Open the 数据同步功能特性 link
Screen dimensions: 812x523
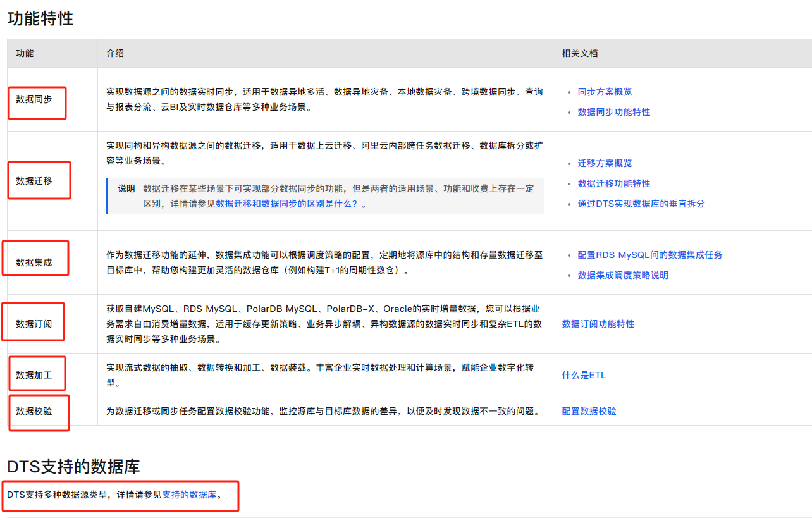click(614, 112)
